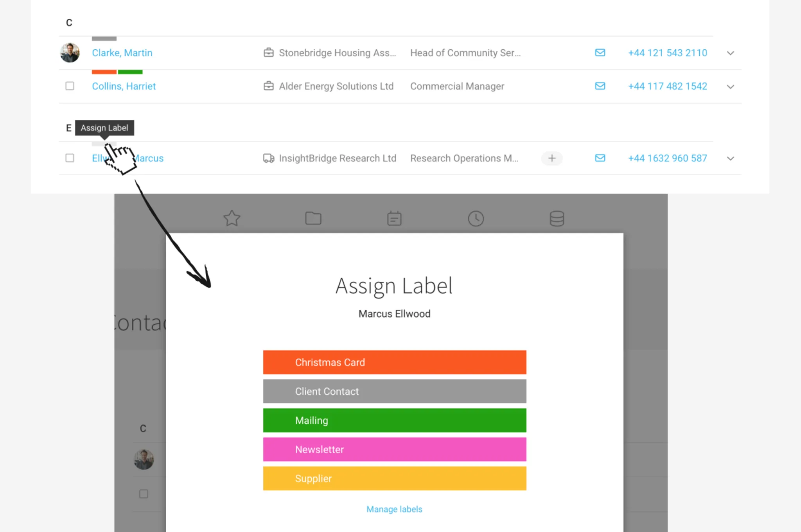
Task: Tick the checkbox for Harriet Collins
Action: (70, 86)
